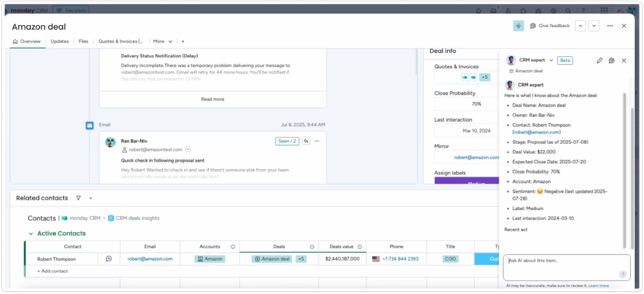Screen dimensions: 644x294
Task: Open the Files tab
Action: click(83, 41)
